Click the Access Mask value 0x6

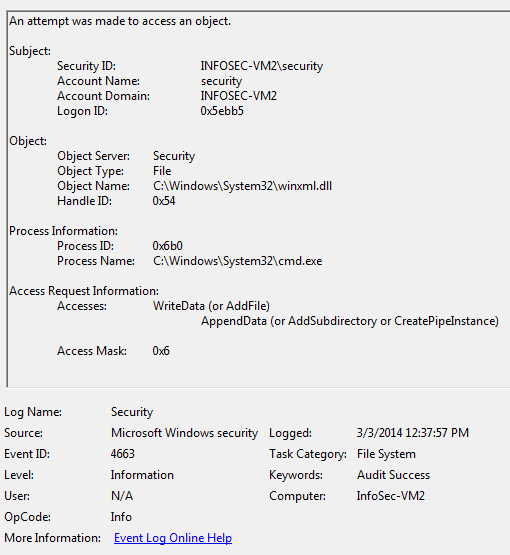[x=161, y=351]
